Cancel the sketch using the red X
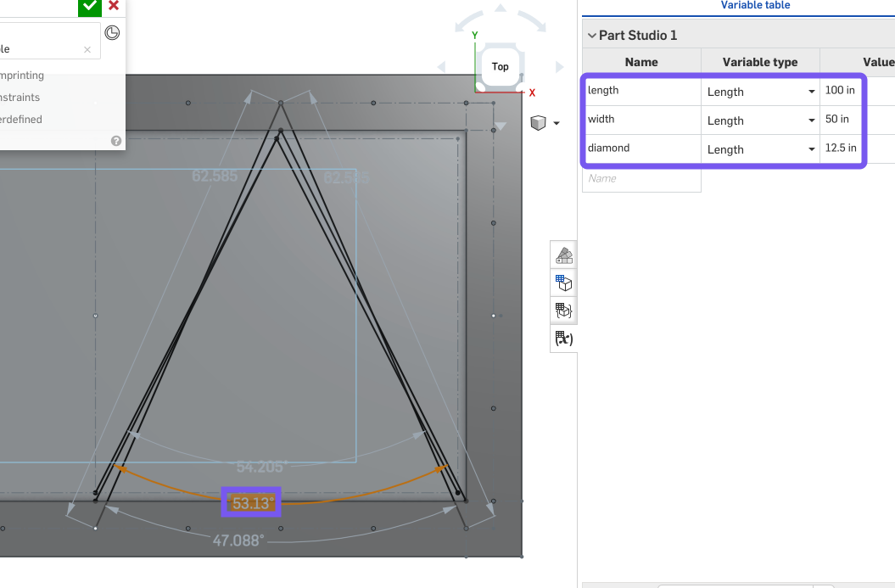 pyautogui.click(x=114, y=6)
